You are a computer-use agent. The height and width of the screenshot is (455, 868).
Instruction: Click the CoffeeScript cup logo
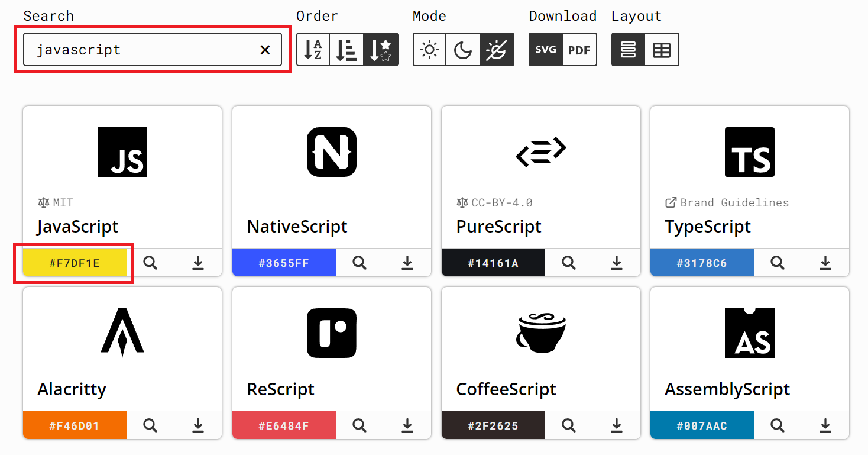[541, 333]
